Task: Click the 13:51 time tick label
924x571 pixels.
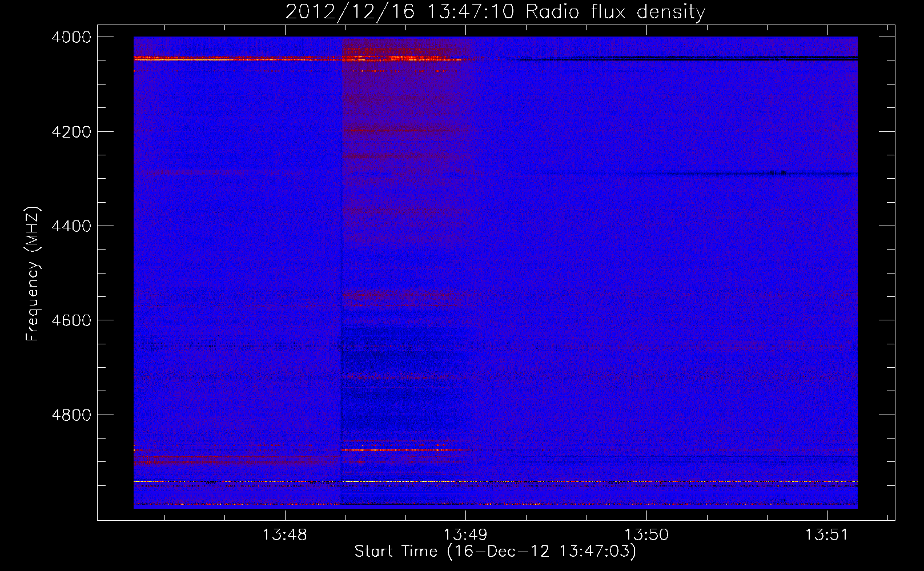Action: point(827,535)
